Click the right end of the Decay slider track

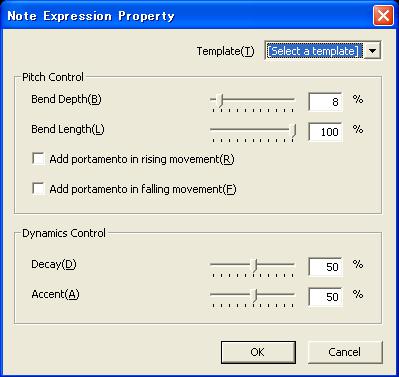(x=293, y=264)
